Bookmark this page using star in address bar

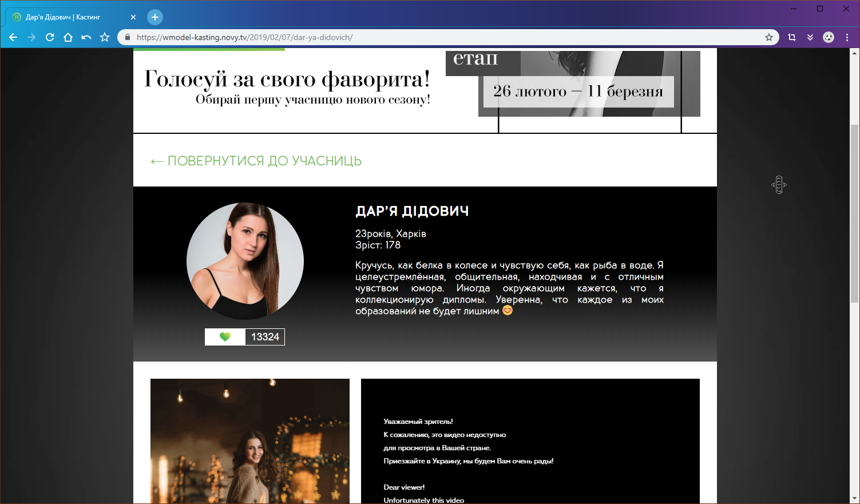[769, 37]
